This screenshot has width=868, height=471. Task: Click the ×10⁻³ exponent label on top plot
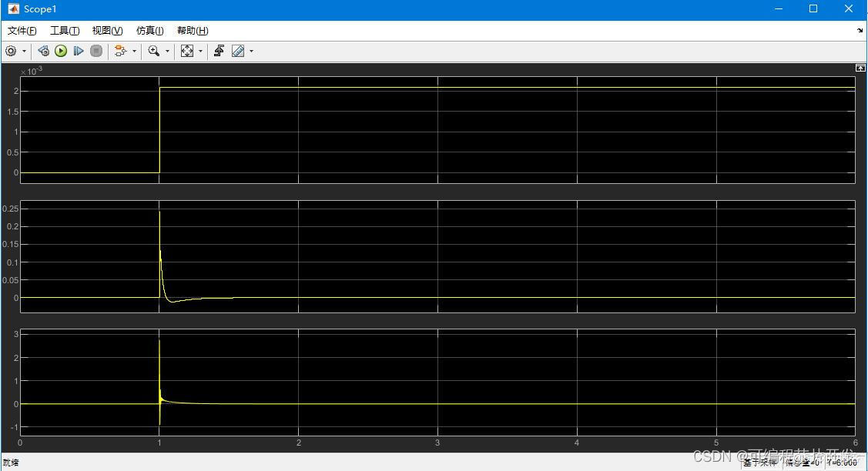(32, 72)
